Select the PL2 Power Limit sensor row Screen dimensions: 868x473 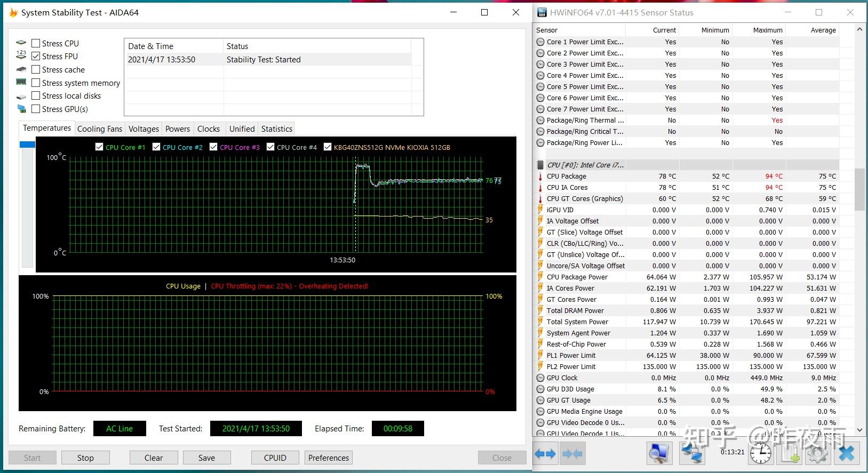click(x=687, y=366)
